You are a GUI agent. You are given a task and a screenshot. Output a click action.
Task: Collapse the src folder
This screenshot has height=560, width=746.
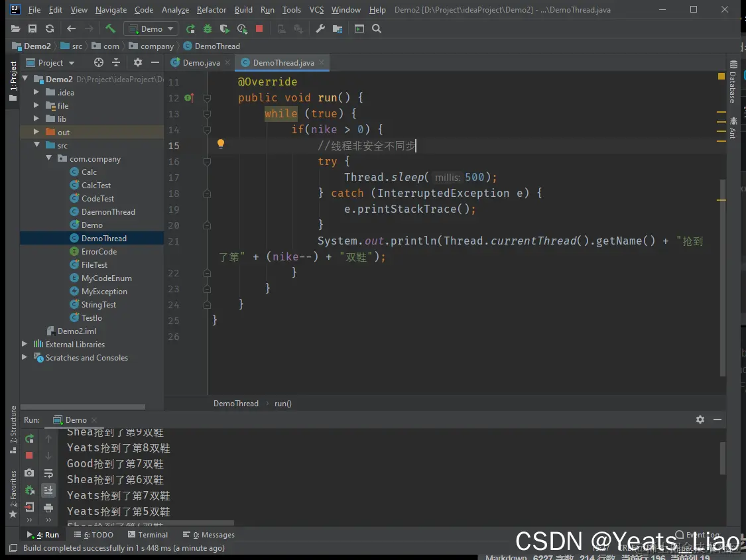(x=36, y=145)
